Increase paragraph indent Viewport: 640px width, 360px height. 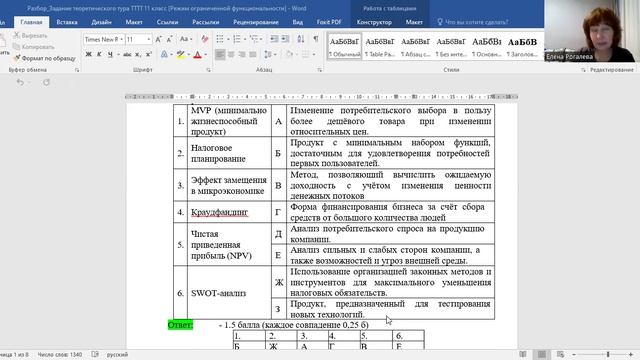(x=285, y=39)
